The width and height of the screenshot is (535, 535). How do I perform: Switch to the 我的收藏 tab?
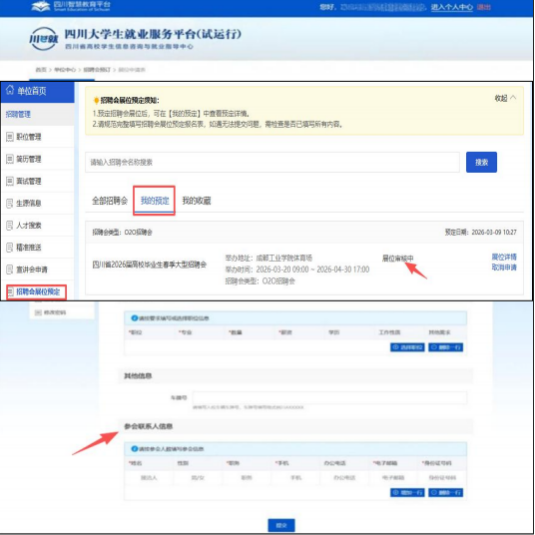coord(197,201)
